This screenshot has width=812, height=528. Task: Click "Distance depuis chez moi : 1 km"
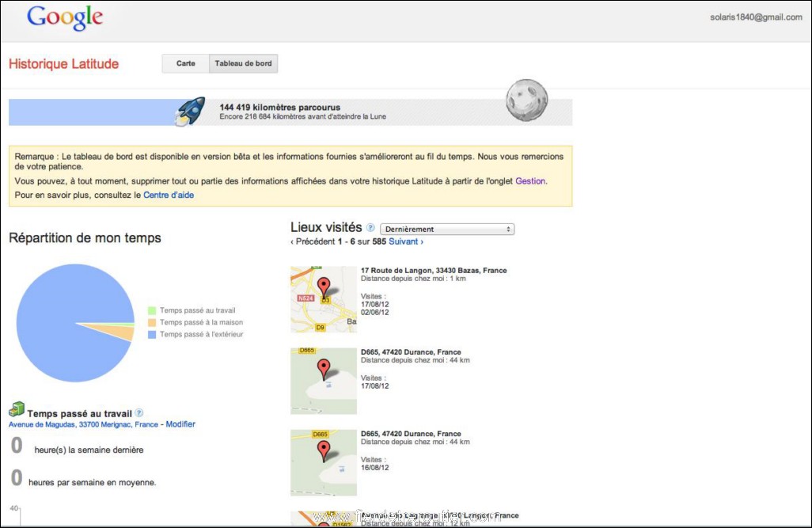[x=413, y=279]
